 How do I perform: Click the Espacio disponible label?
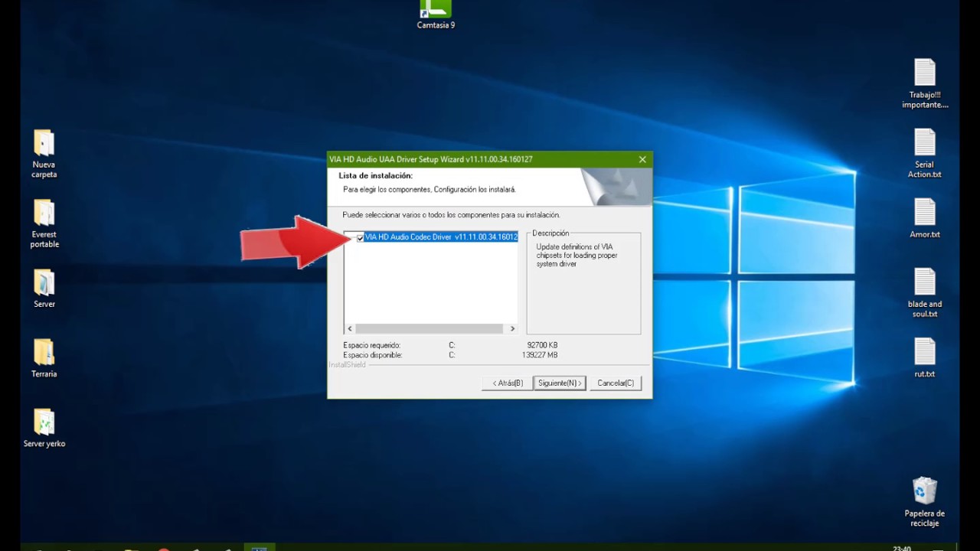pos(372,355)
